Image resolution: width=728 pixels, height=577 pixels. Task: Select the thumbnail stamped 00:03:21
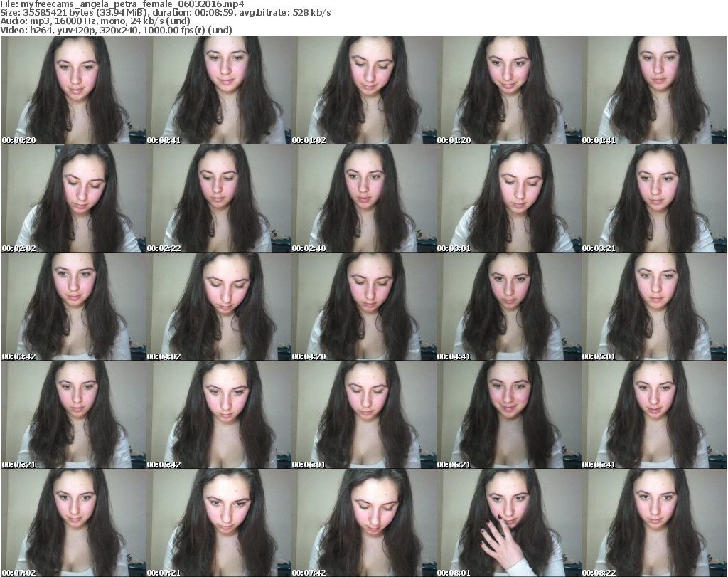[654, 198]
